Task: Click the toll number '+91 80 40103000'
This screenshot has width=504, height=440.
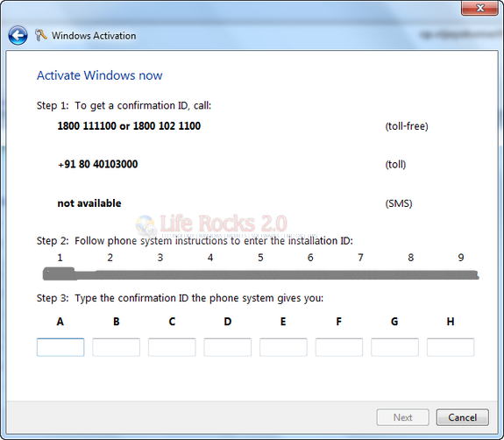Action: coord(97,164)
